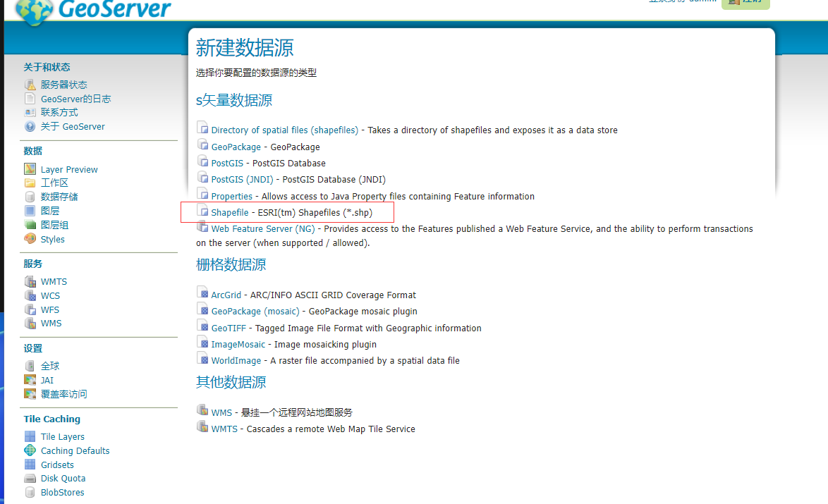This screenshot has width=828, height=504.
Task: Click the 服务器状态 icon in sidebar
Action: pyautogui.click(x=30, y=85)
